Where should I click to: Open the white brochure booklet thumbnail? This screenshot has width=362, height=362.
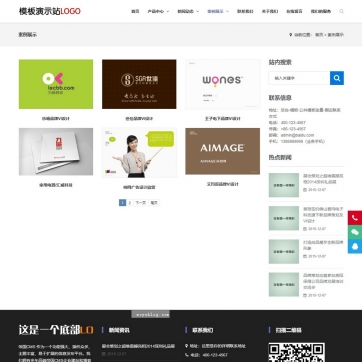56,152
